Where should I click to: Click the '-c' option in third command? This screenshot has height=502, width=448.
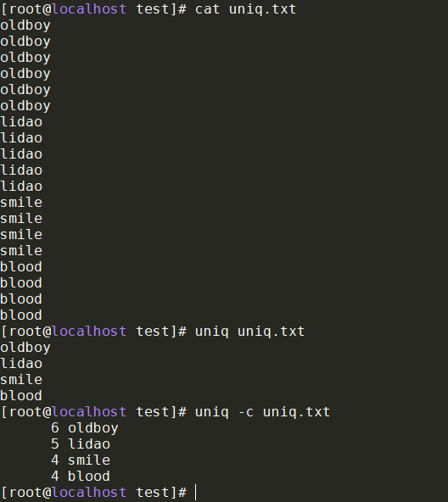[246, 413]
